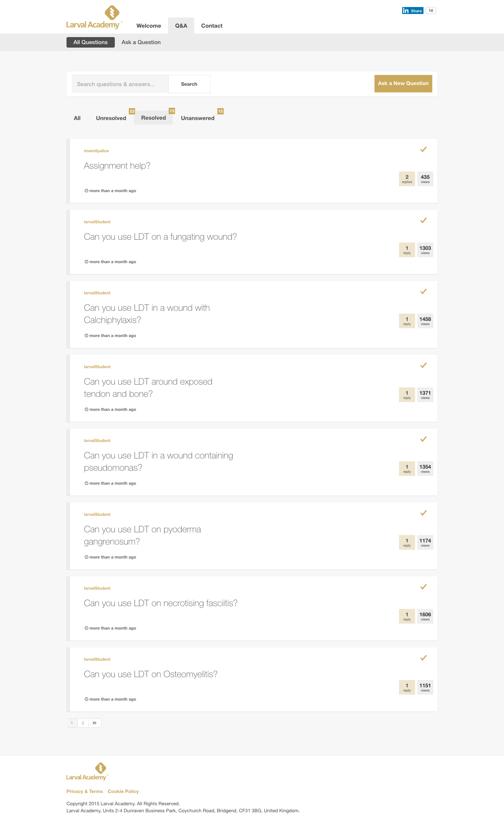This screenshot has width=504, height=821.
Task: Click the Larval Academy footer logo
Action: click(87, 772)
